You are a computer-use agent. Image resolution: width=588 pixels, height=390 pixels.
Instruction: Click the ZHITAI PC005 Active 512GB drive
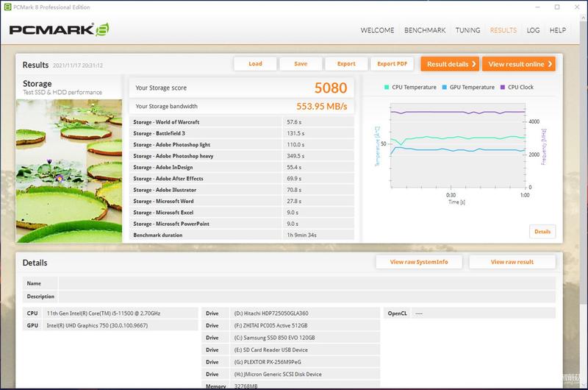coord(304,325)
